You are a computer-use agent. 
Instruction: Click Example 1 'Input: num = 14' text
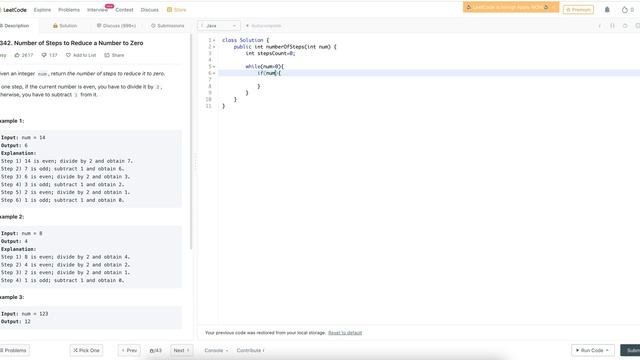point(23,138)
